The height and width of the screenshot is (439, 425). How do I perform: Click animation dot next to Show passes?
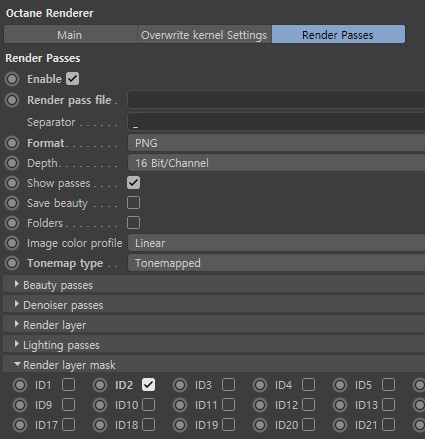(12, 183)
